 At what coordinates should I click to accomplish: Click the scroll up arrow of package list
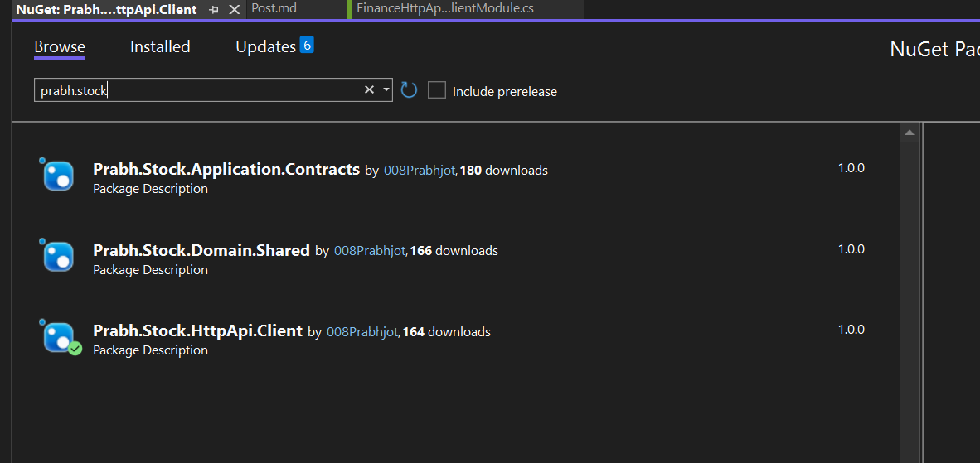pos(910,133)
